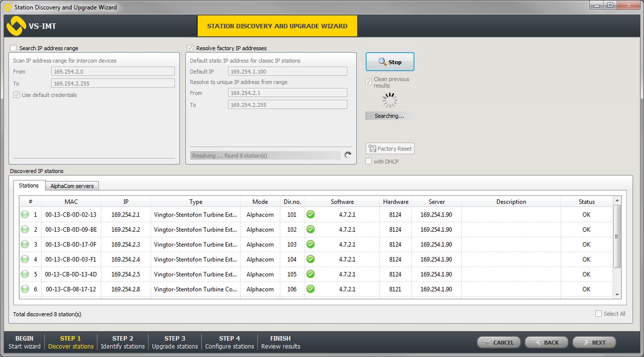The height and width of the screenshot is (357, 644).
Task: Click the Default IP input field
Action: pyautogui.click(x=288, y=72)
